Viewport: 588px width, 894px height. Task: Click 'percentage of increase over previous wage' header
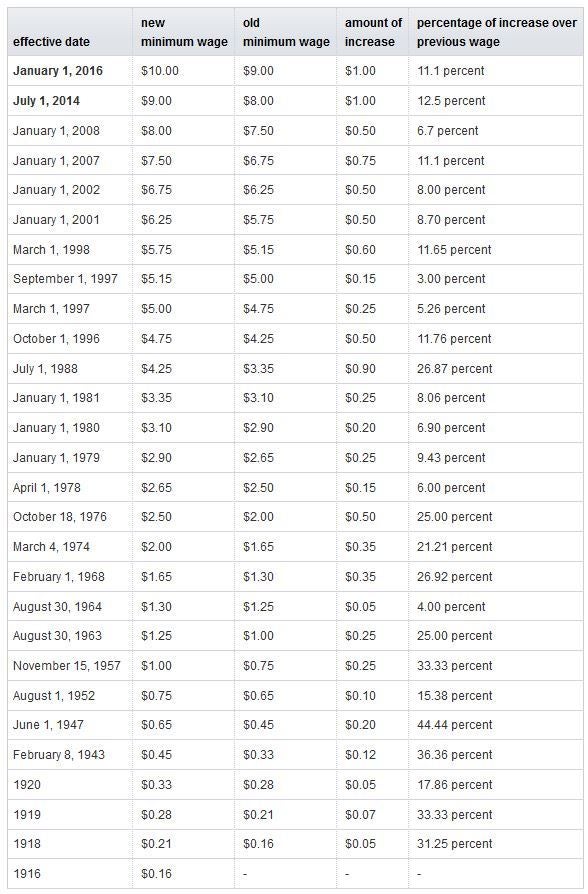click(x=496, y=32)
